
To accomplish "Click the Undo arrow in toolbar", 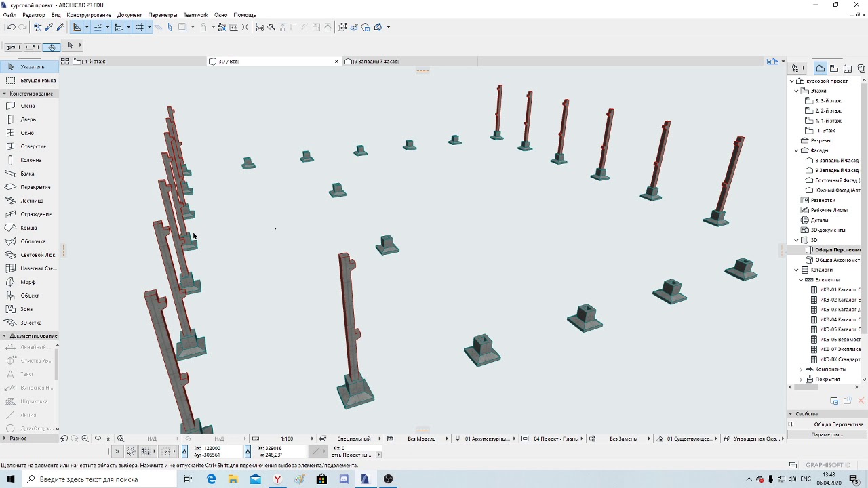I will 11,27.
